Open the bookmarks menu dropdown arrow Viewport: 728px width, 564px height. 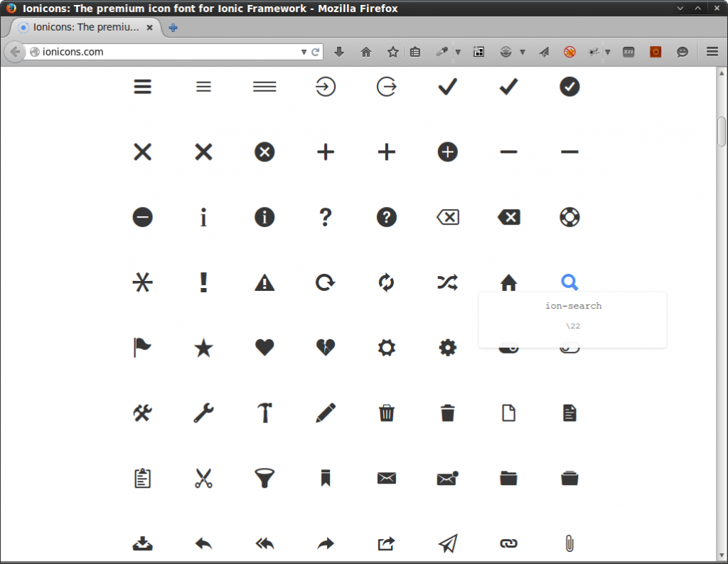(458, 51)
